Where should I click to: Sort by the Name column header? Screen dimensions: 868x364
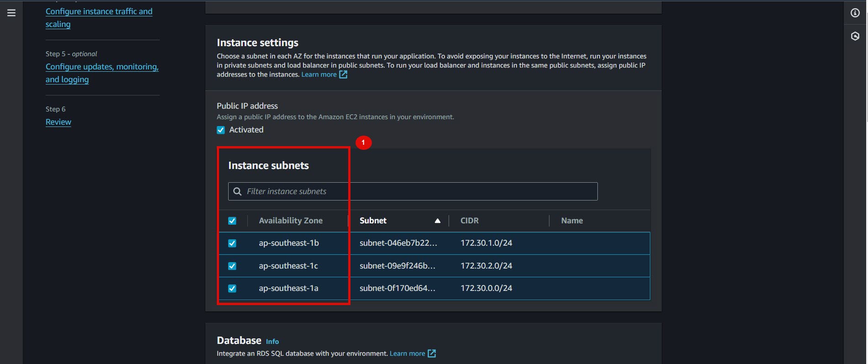[572, 221]
